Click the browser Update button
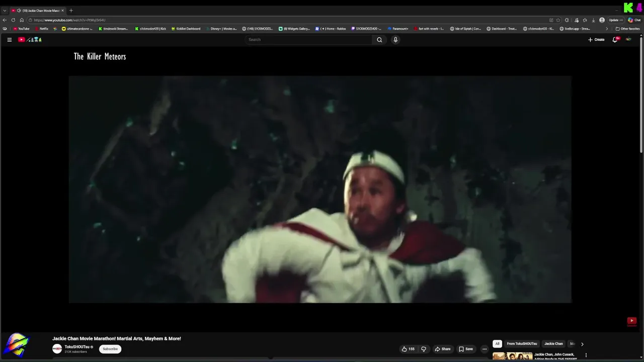Screen dimensions: 644x362 [616, 20]
